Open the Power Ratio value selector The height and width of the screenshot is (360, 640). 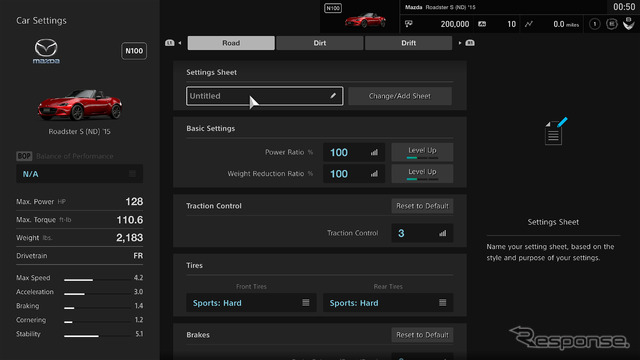(x=354, y=152)
